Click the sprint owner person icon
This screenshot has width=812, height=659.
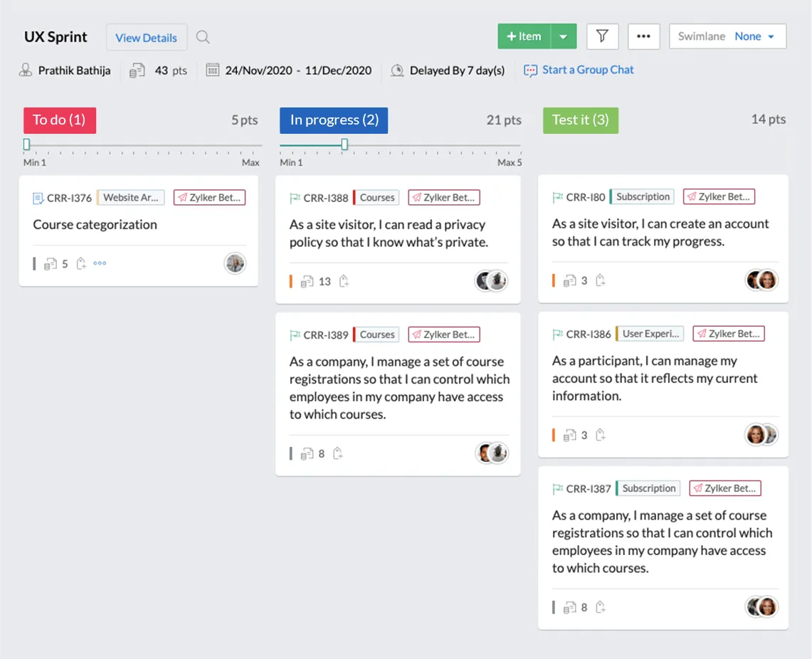pos(26,70)
